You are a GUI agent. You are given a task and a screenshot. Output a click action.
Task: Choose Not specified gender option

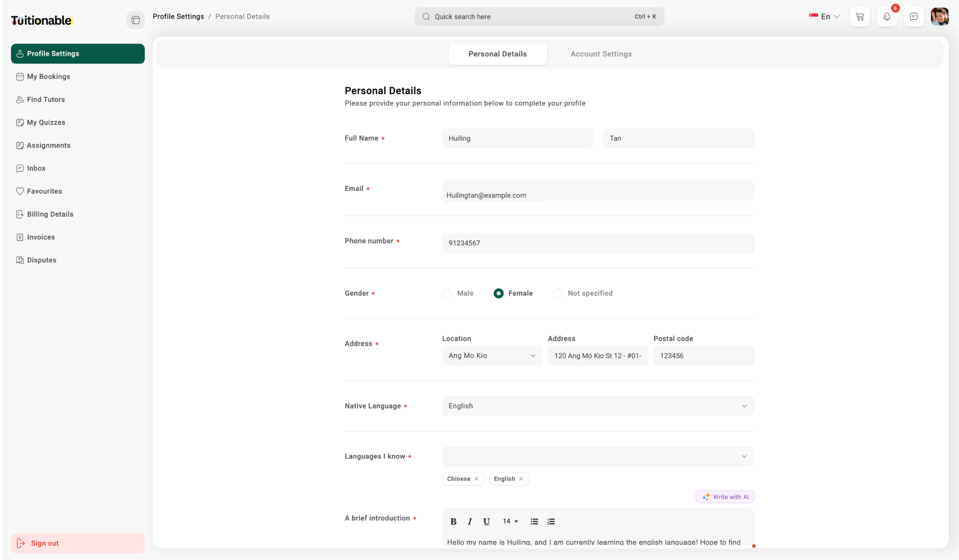coord(557,293)
